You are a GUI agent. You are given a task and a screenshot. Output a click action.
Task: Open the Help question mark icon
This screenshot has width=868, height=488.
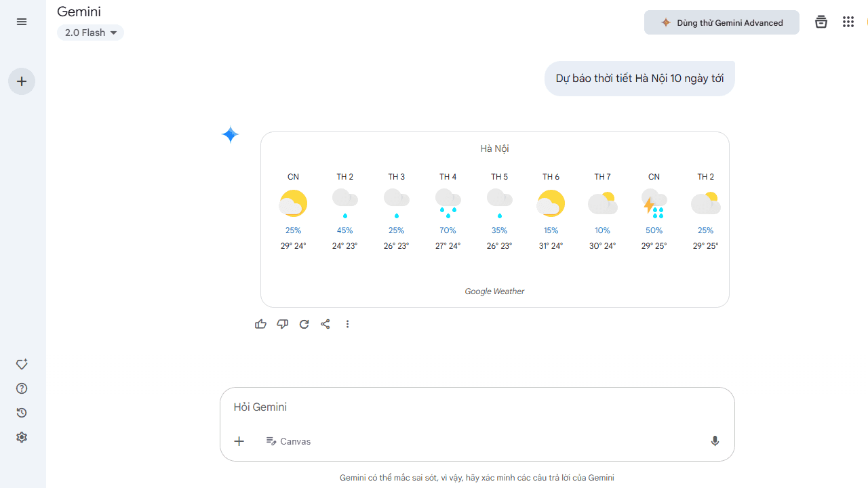22,388
